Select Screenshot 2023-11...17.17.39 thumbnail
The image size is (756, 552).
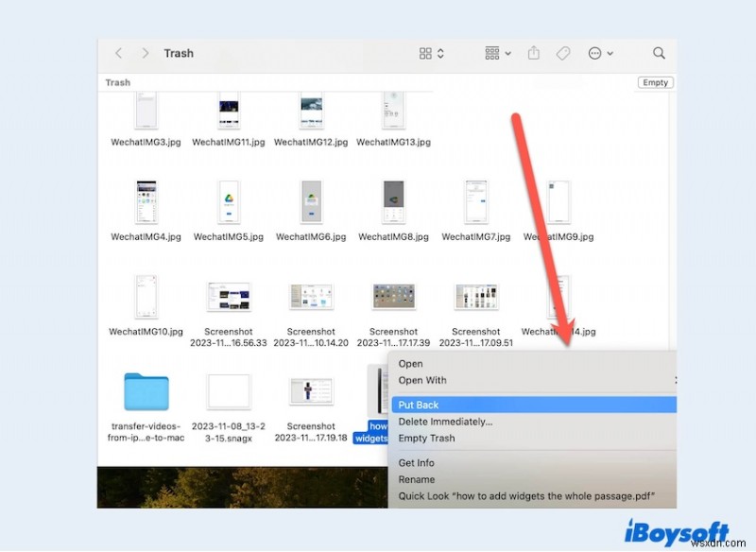pyautogui.click(x=394, y=297)
